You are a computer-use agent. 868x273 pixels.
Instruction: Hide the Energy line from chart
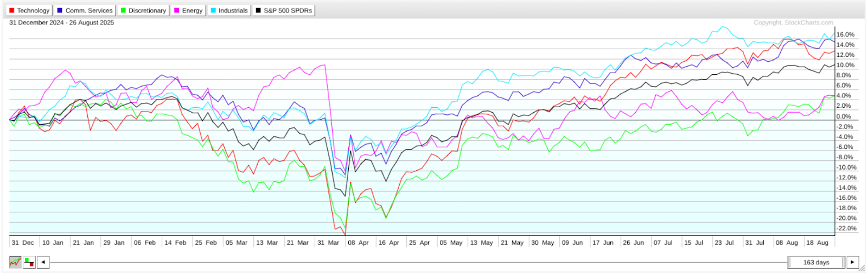point(188,10)
